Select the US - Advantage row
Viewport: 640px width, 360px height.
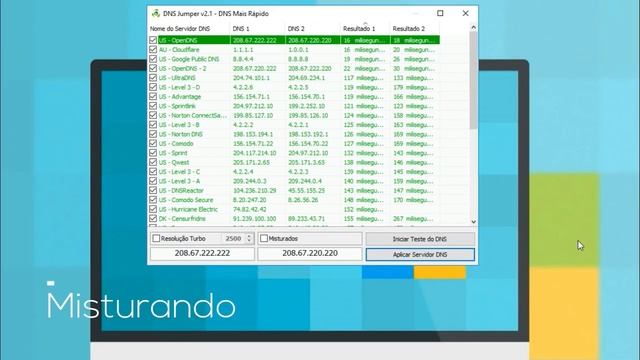(x=294, y=96)
